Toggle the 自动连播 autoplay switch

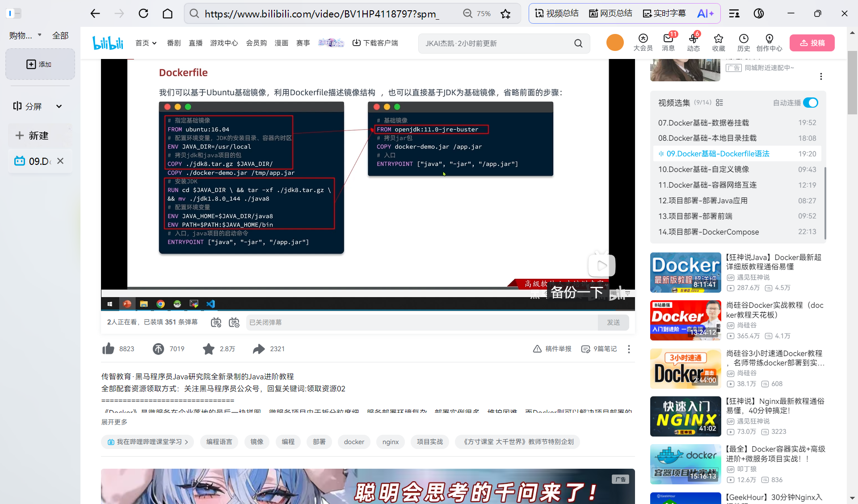point(810,103)
